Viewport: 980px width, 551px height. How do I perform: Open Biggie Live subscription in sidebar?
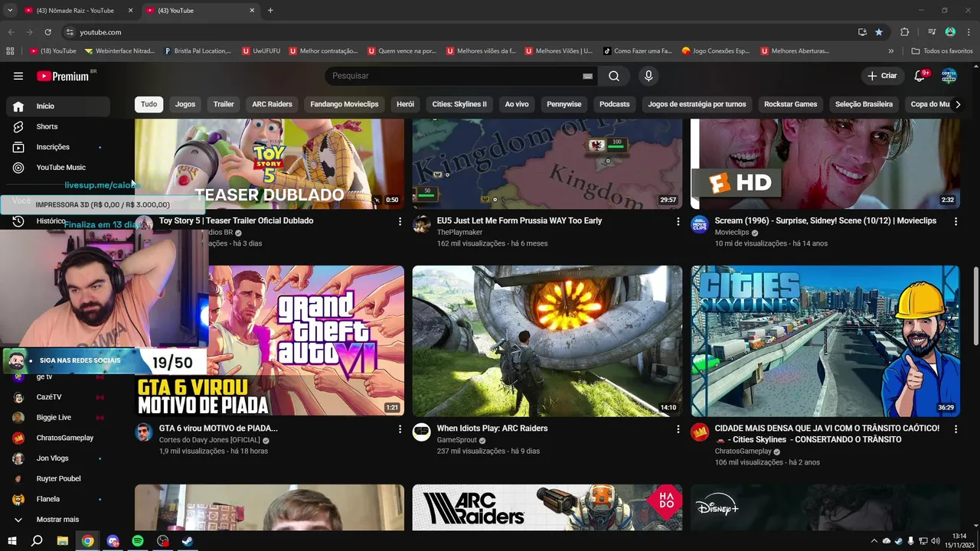tap(57, 418)
